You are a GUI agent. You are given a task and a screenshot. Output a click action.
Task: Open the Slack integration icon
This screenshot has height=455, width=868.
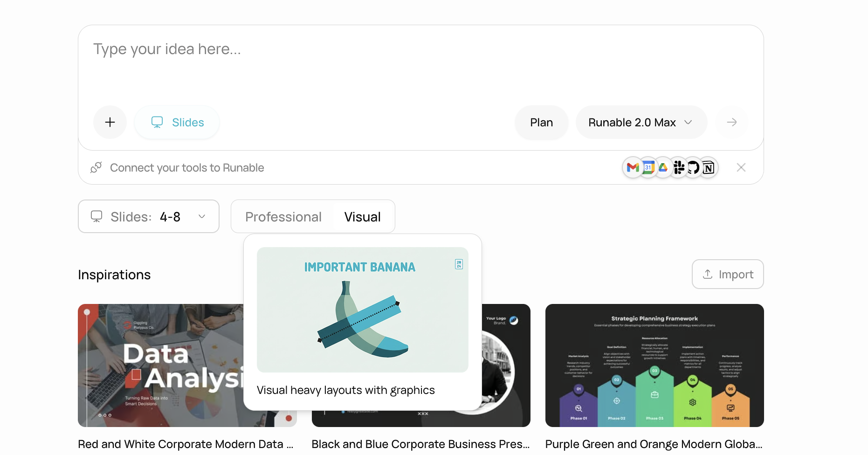pos(679,167)
